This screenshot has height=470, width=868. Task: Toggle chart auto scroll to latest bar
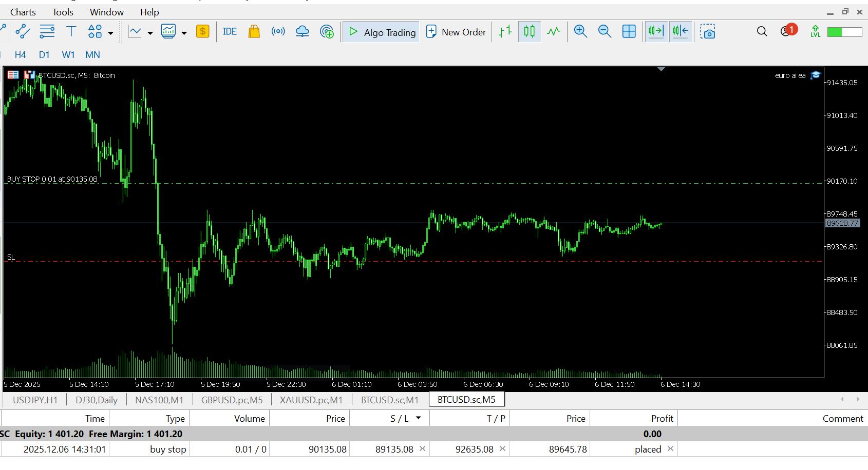point(656,32)
